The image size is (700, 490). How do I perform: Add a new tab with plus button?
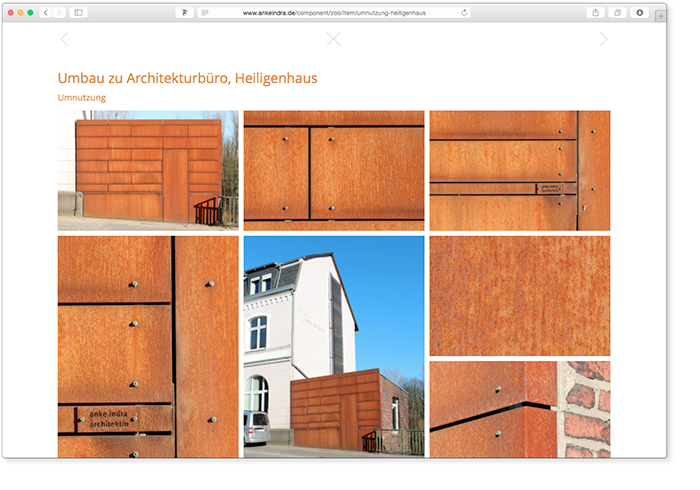tap(660, 17)
